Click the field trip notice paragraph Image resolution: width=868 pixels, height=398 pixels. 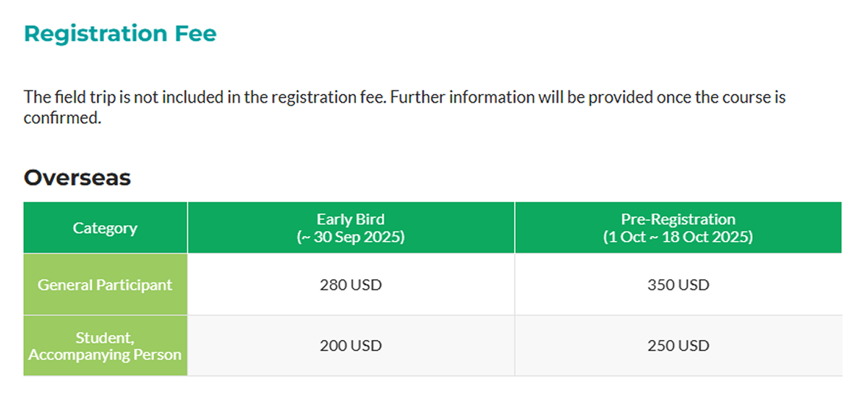click(x=405, y=107)
